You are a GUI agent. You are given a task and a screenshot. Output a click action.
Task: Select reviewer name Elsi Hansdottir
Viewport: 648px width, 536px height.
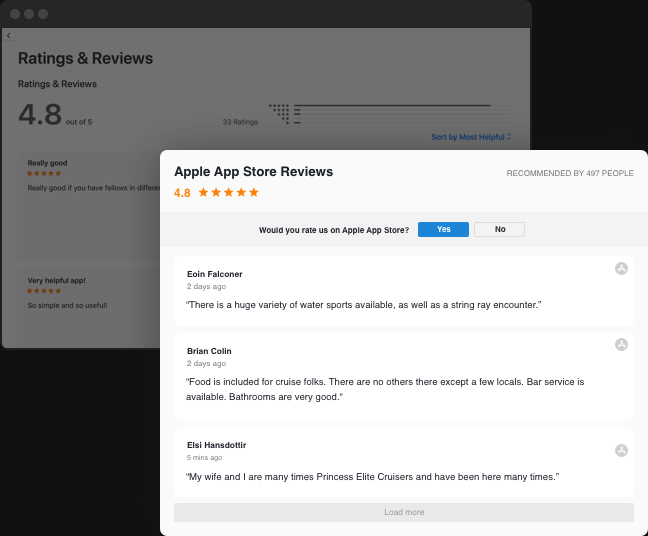pos(216,445)
